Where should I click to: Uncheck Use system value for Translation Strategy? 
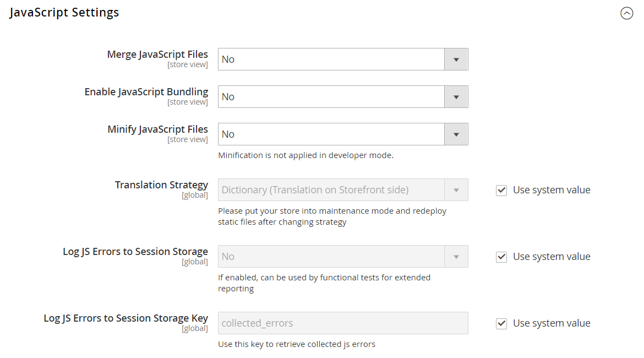coord(501,191)
